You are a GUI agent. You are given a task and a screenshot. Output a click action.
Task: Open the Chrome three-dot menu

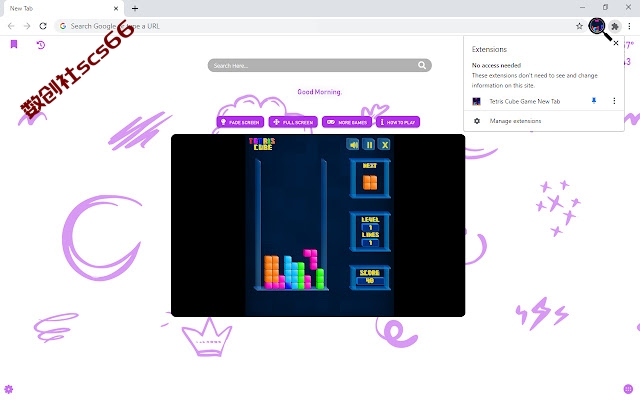click(x=629, y=26)
